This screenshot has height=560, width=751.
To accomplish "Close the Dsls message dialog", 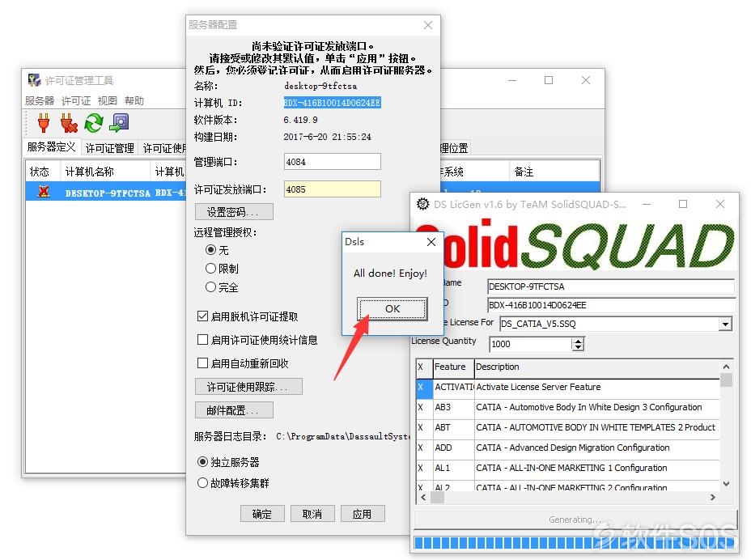I will pos(431,242).
